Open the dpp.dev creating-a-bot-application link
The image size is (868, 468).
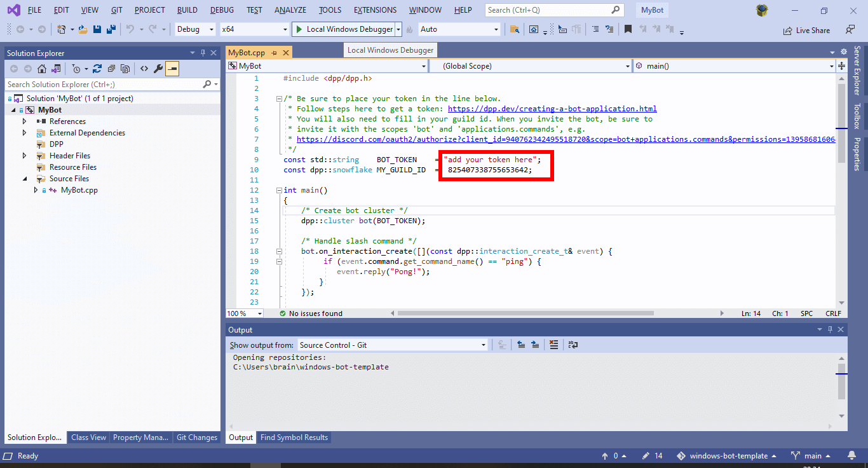552,109
